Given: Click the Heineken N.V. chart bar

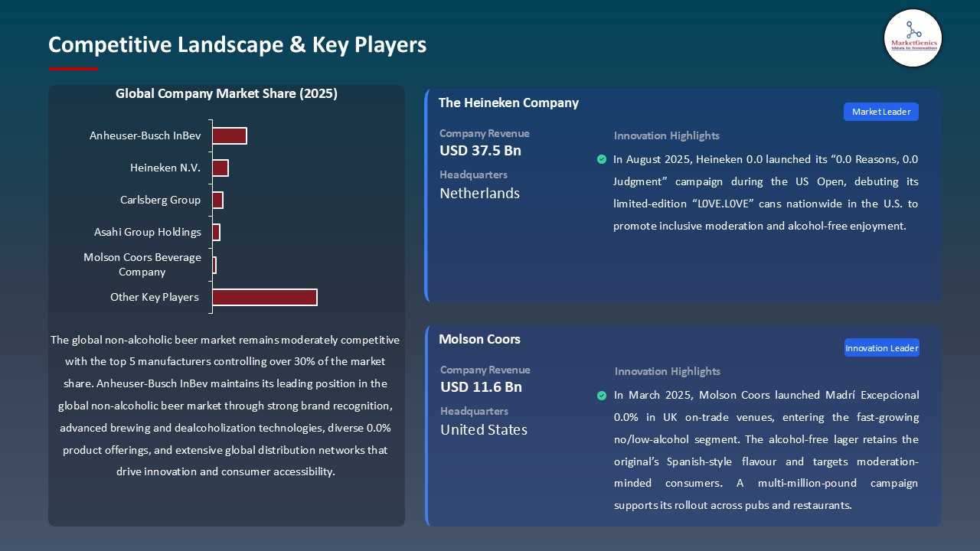Looking at the screenshot, I should (x=221, y=168).
